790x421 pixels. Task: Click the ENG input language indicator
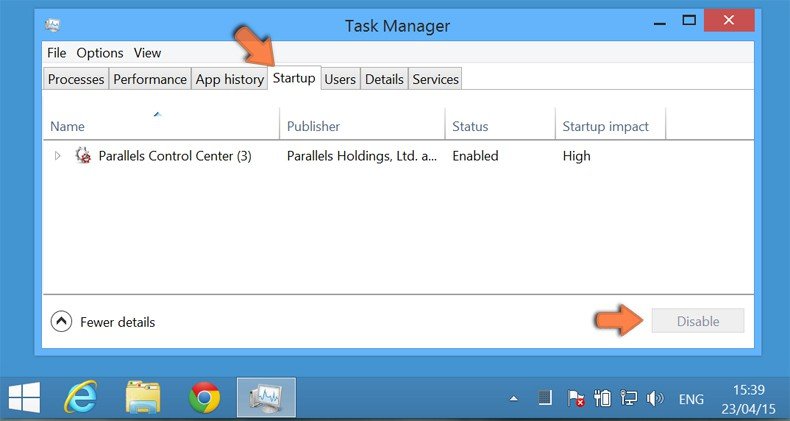click(691, 399)
